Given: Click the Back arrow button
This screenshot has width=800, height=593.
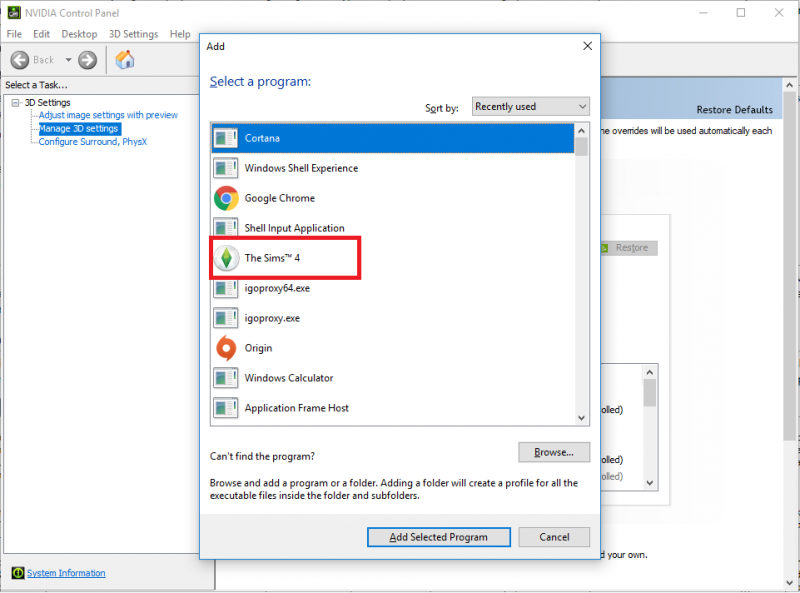Looking at the screenshot, I should (20, 60).
